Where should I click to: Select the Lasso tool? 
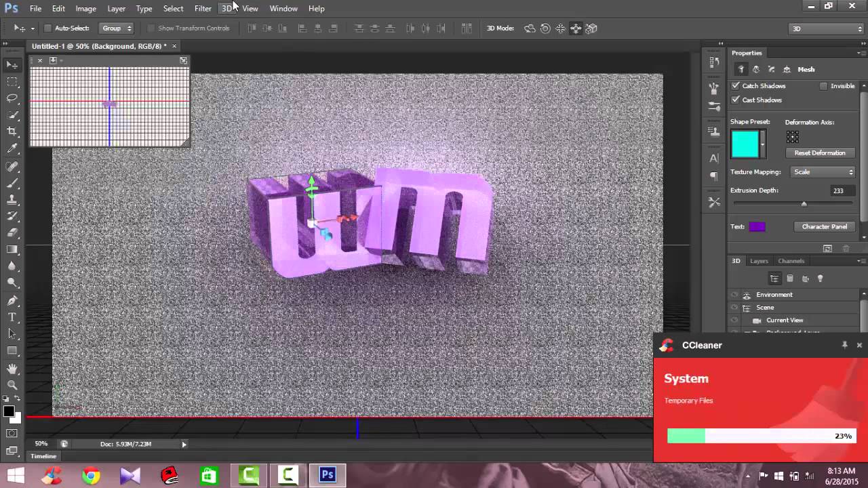click(12, 98)
